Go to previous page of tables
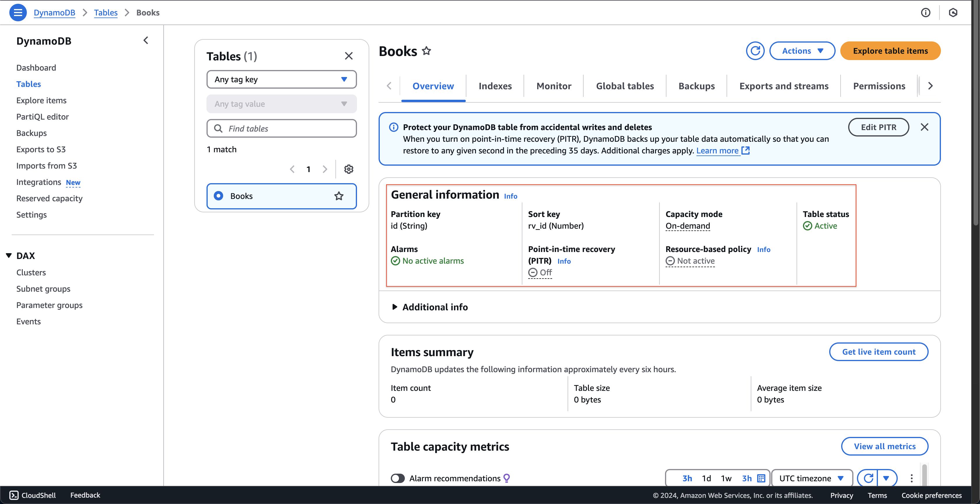Viewport: 980px width, 504px height. click(x=292, y=169)
